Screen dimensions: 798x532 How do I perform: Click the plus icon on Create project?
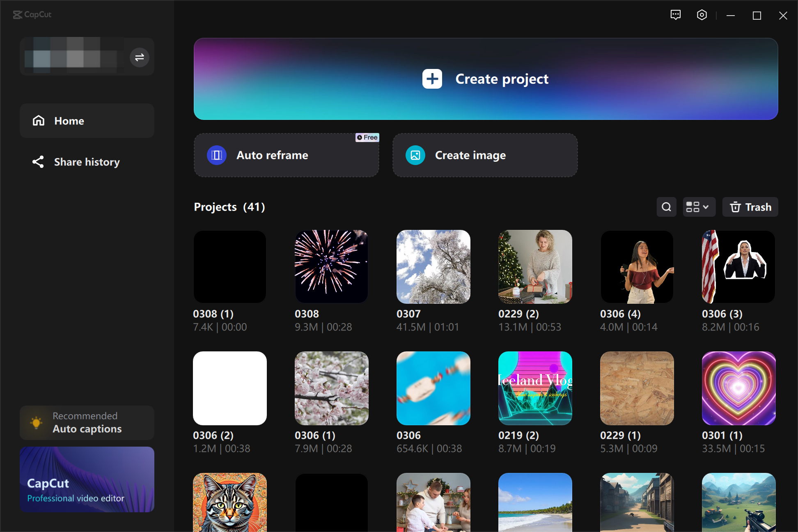point(432,79)
